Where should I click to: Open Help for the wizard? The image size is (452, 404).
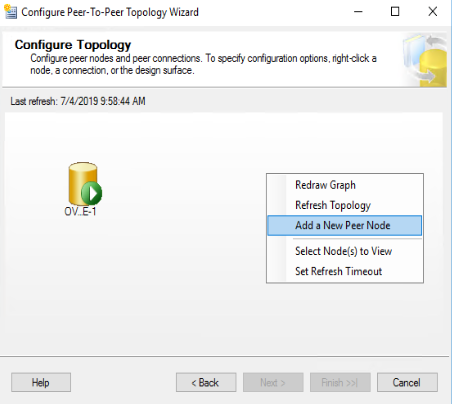point(41,382)
